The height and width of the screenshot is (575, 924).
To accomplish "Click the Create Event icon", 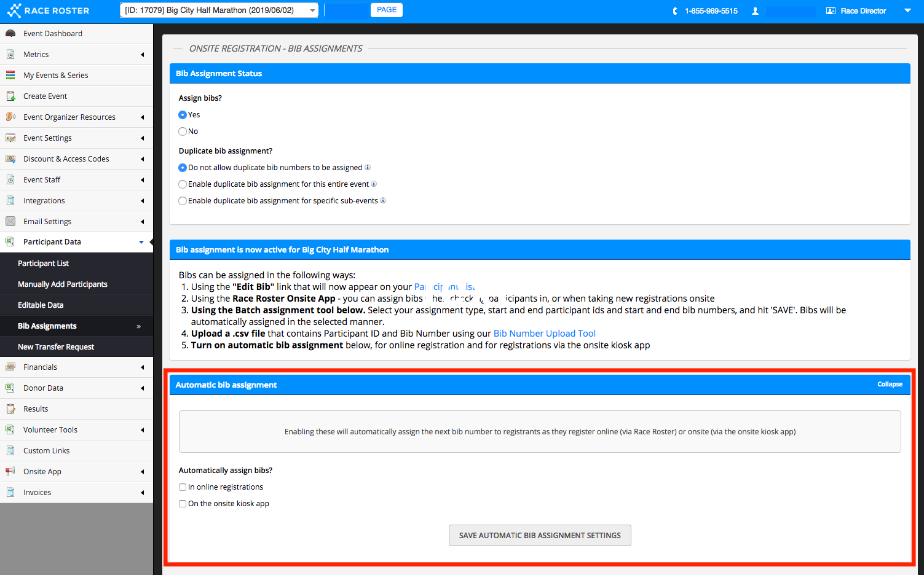I will 10,96.
